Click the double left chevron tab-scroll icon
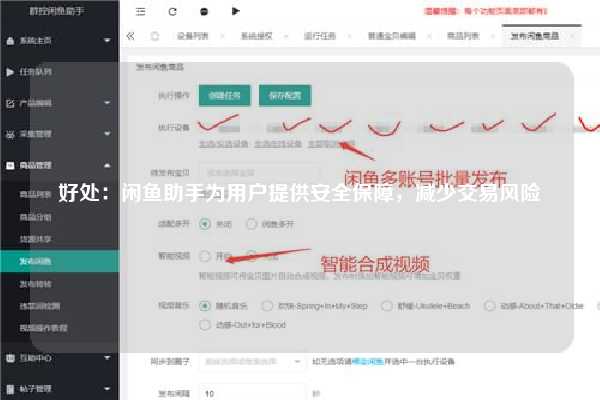 (130, 36)
